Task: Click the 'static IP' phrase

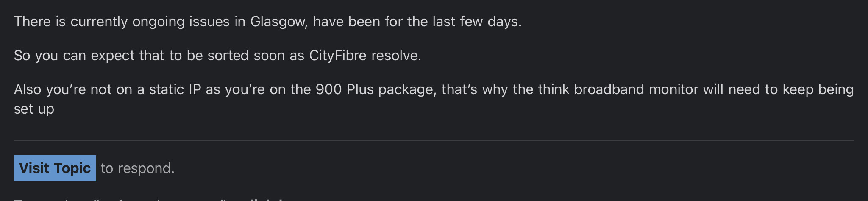Action: pyautogui.click(x=175, y=89)
